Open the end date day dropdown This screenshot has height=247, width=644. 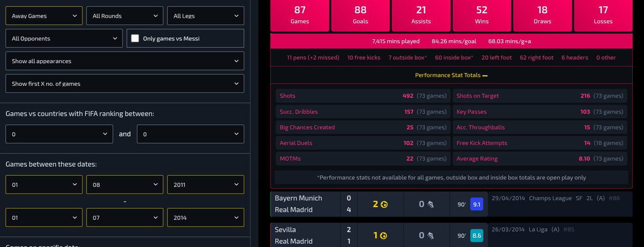tap(44, 218)
